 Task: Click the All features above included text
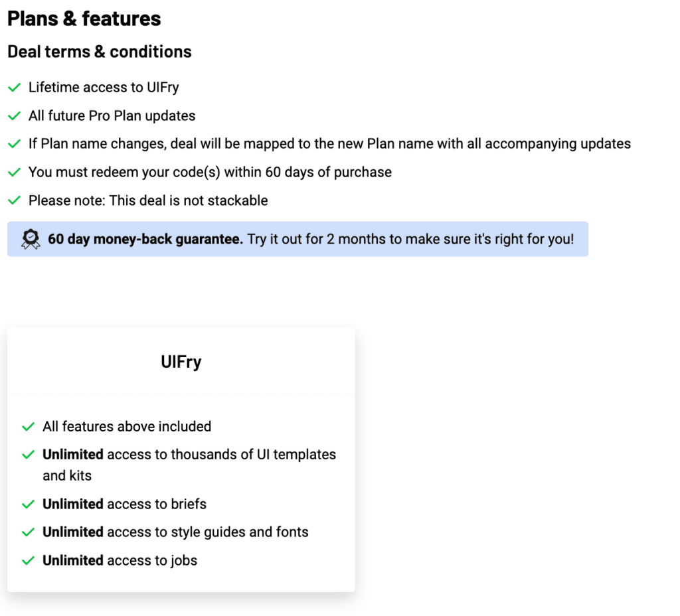click(127, 427)
